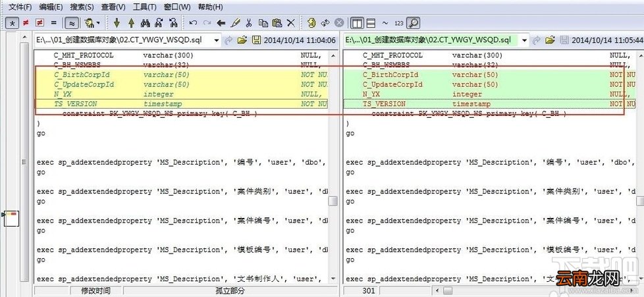644x297 pixels.
Task: Toggle Minor differences button (approx-equal sign)
Action: pos(72,23)
